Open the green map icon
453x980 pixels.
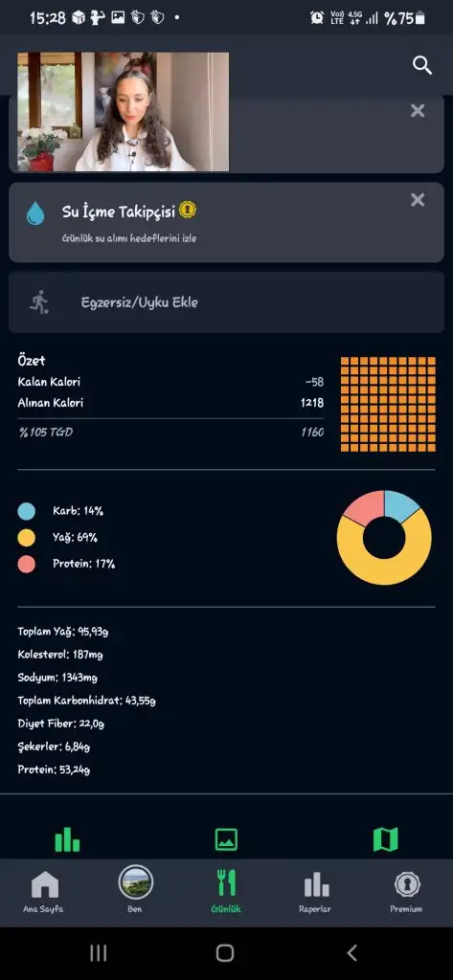tap(385, 839)
